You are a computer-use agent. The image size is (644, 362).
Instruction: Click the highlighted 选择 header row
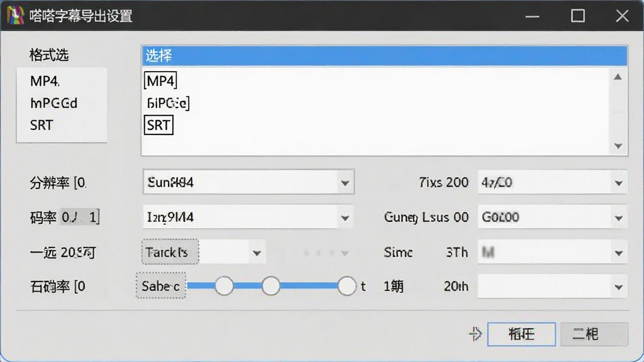click(384, 56)
